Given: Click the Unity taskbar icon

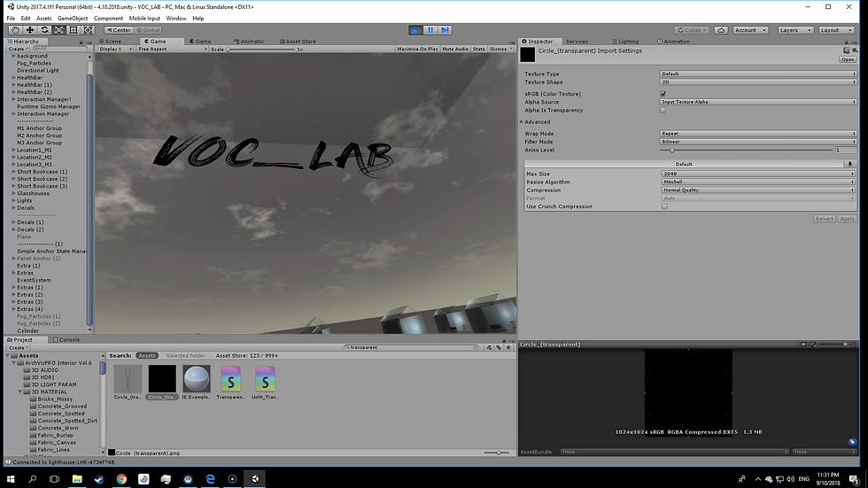Looking at the screenshot, I should pyautogui.click(x=255, y=478).
